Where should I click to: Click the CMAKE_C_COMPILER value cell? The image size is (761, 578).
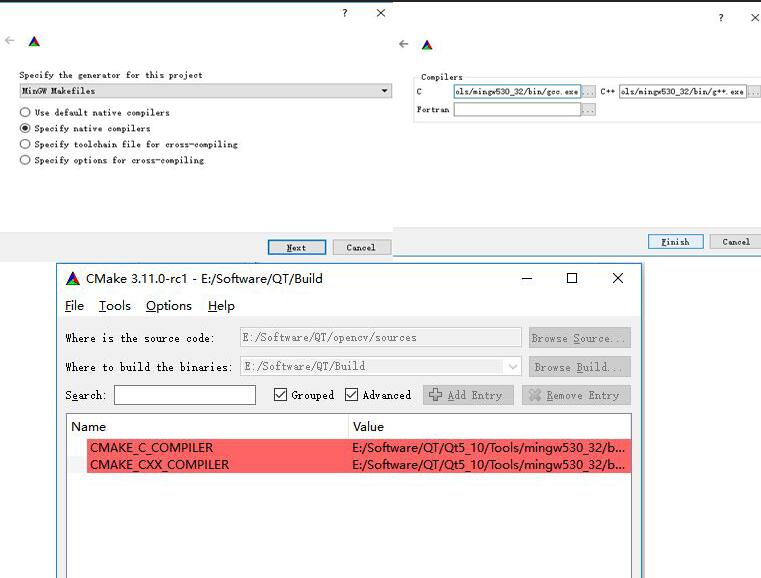point(489,447)
